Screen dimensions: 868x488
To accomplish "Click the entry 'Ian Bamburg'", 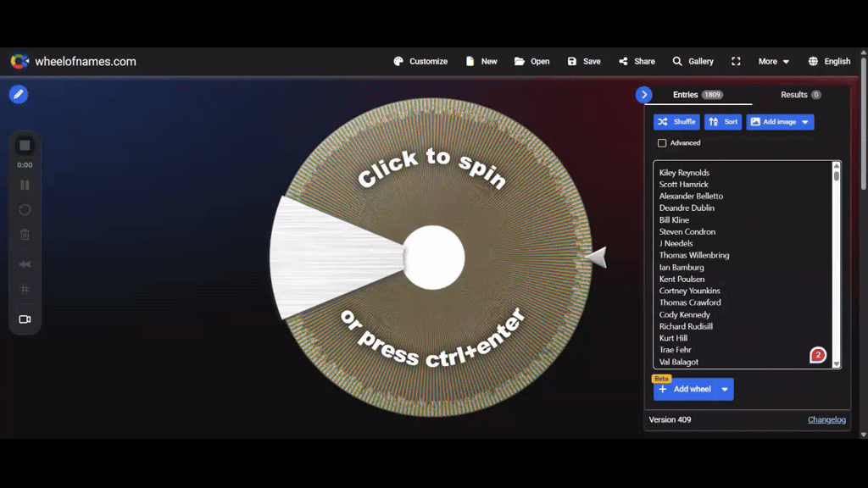I will [x=682, y=267].
